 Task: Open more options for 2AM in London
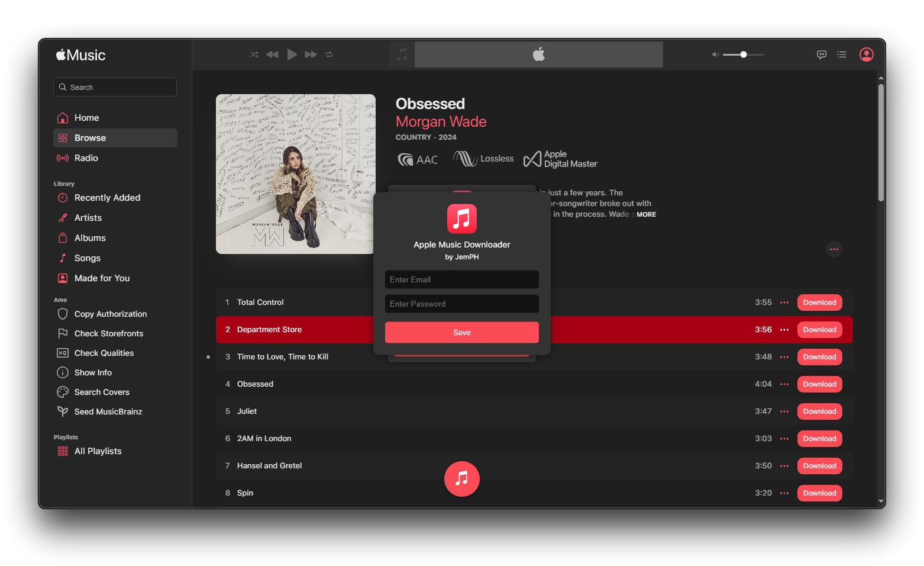[784, 439]
